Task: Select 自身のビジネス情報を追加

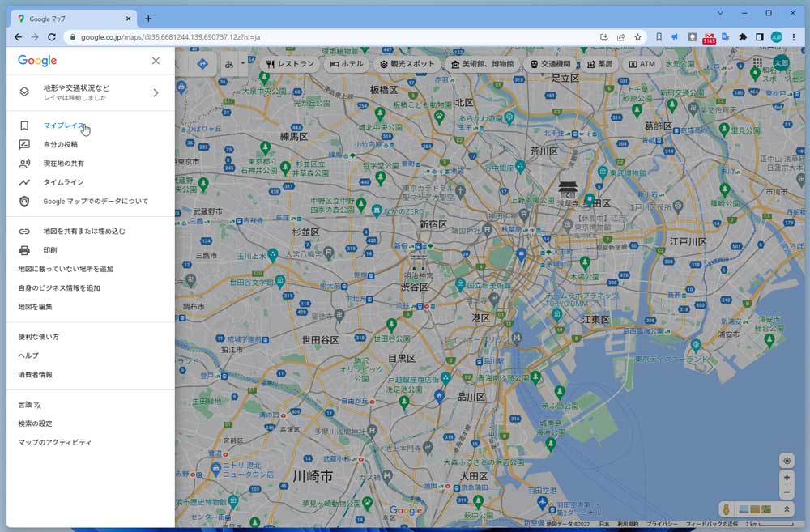Action: point(59,288)
